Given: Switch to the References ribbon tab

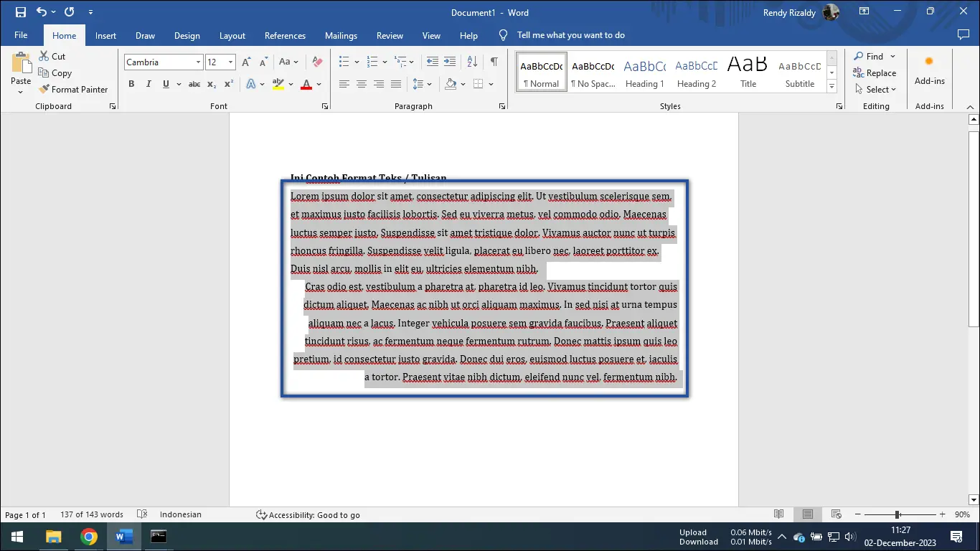Looking at the screenshot, I should click(285, 35).
